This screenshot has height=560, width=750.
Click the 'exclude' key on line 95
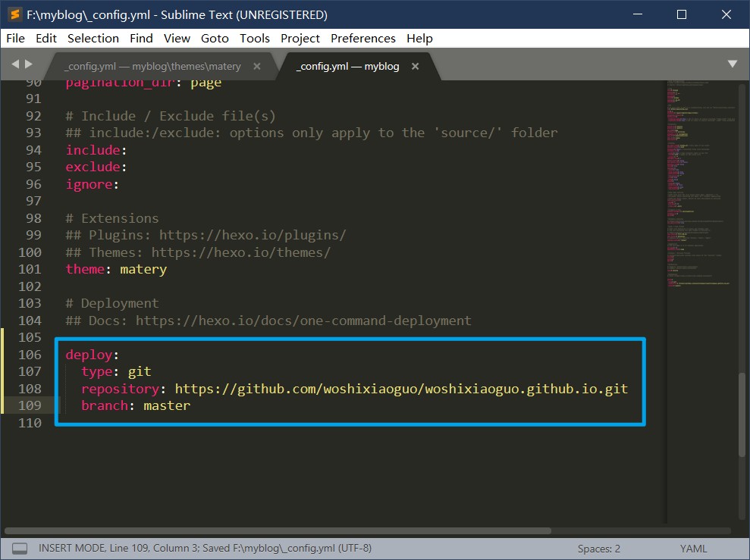[93, 167]
